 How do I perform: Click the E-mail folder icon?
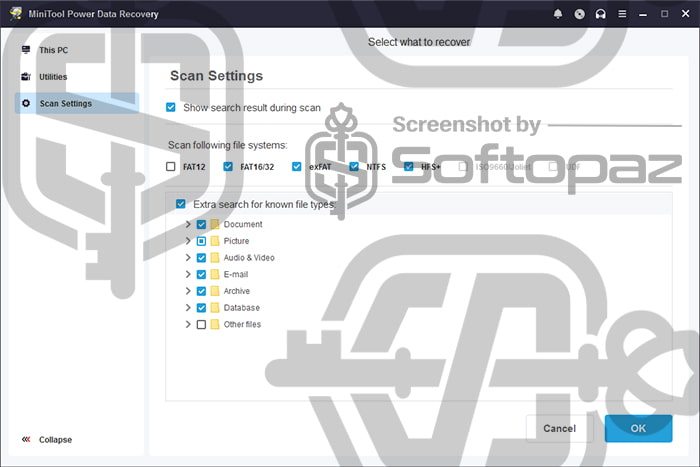[x=215, y=274]
